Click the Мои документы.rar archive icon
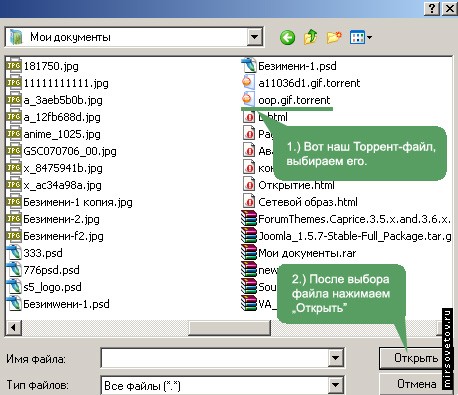The height and width of the screenshot is (395, 458). [x=249, y=253]
